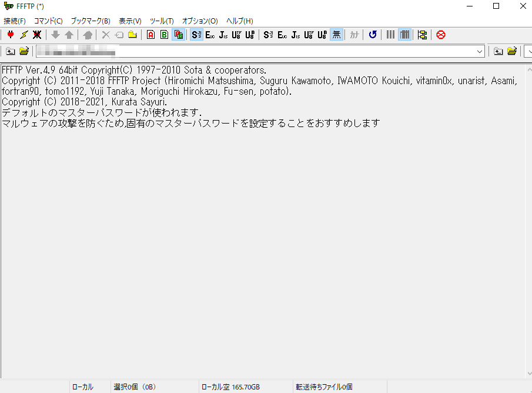
Task: Click the gray X Delete icon
Action: [106, 35]
